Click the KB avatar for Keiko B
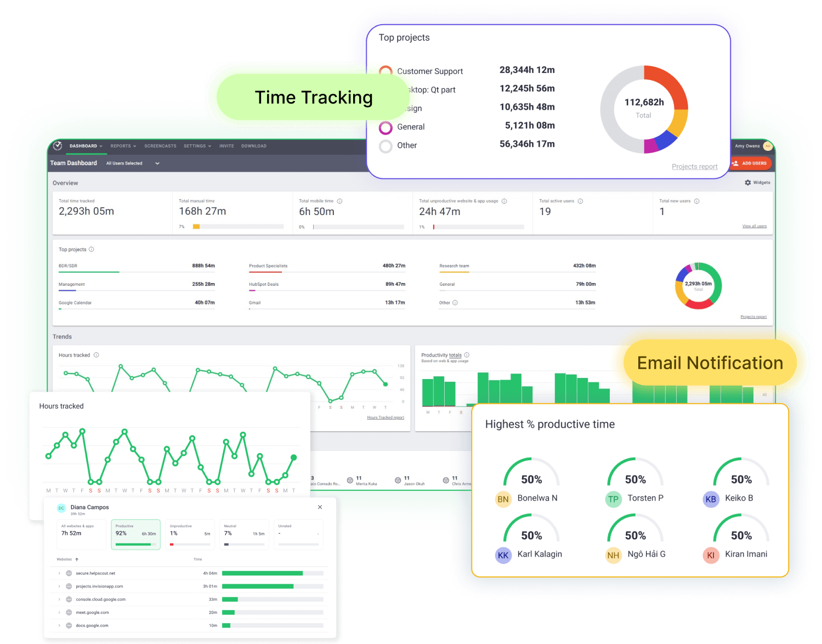The width and height of the screenshot is (822, 644). pos(711,499)
